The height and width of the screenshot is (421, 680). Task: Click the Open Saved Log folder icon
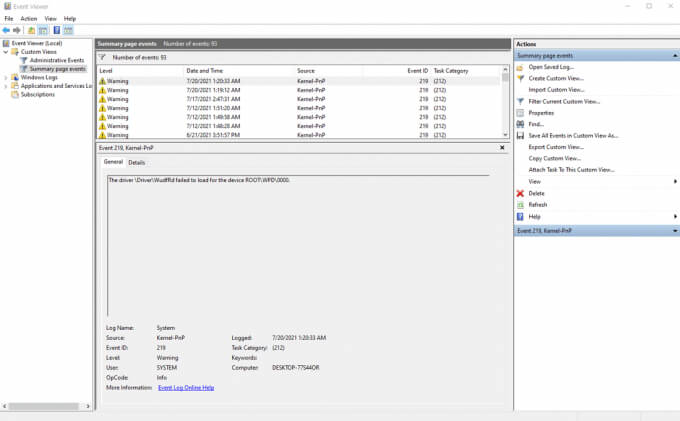tap(520, 67)
